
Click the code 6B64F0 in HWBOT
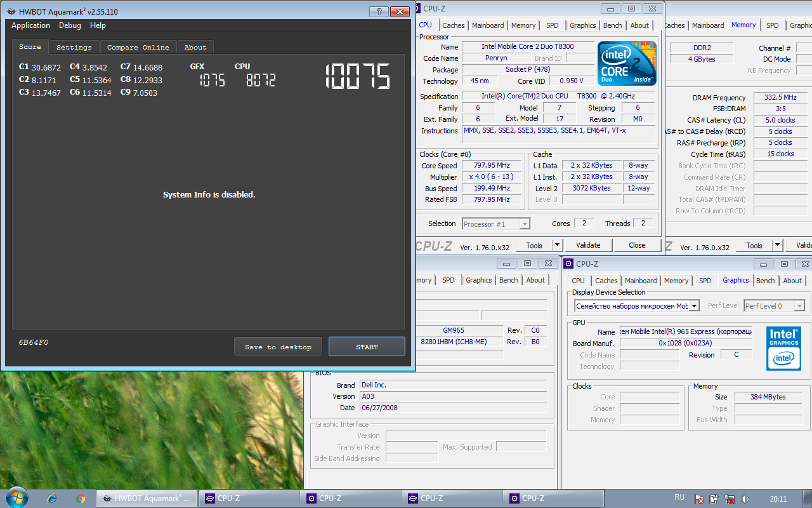[x=34, y=342]
